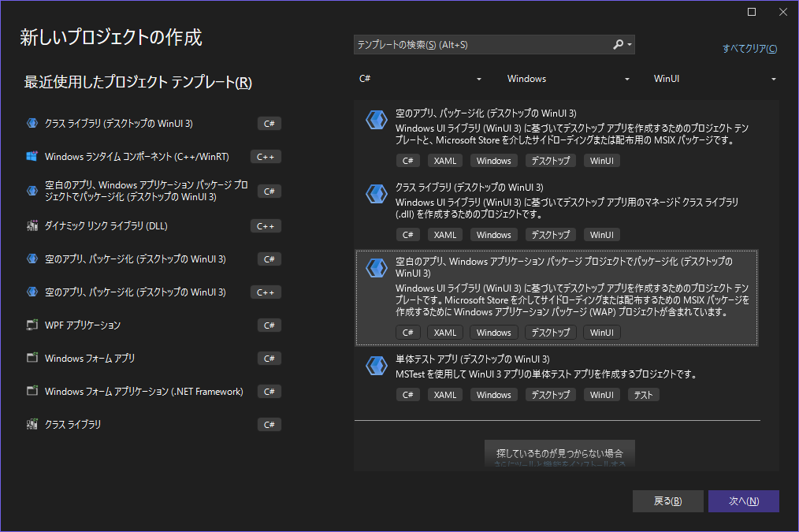
Task: Click the 次へ(N) button
Action: [743, 500]
